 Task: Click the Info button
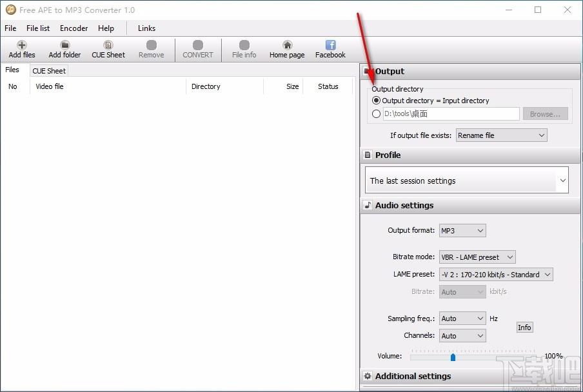[524, 328]
